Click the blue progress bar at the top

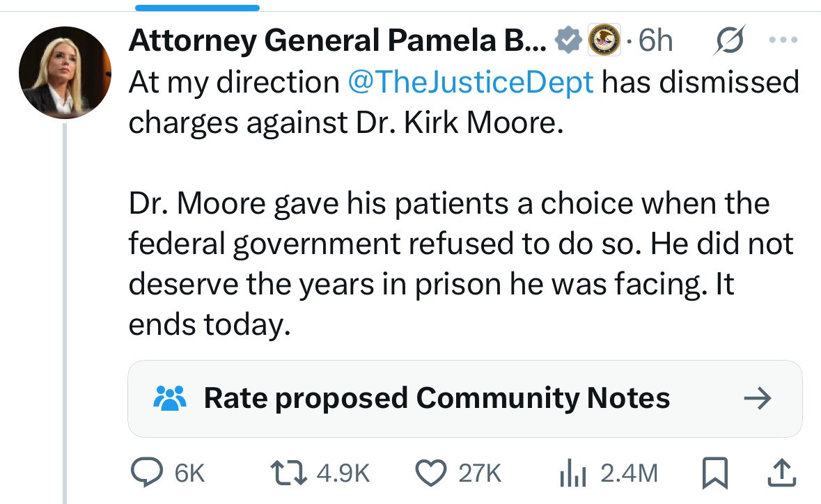coord(197,6)
